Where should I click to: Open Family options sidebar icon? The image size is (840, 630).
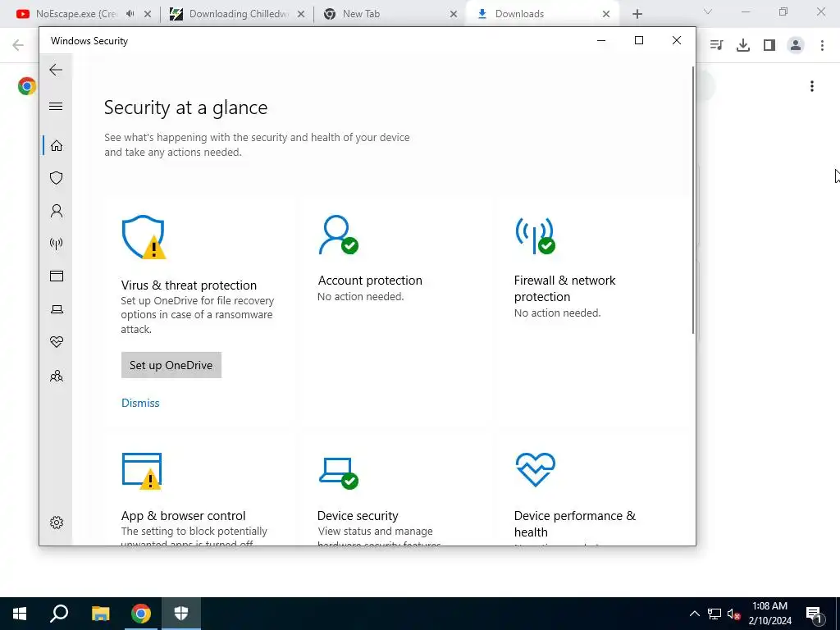[x=57, y=376]
